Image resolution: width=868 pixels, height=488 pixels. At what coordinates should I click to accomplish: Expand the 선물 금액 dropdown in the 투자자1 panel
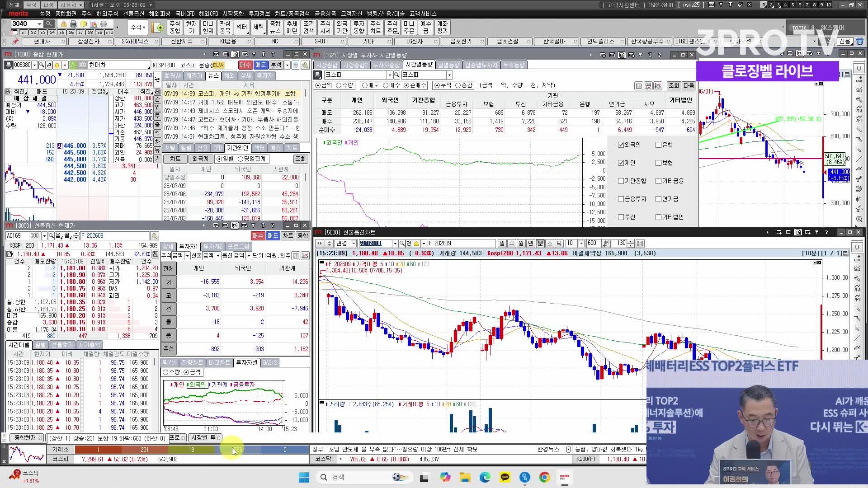pos(218,256)
